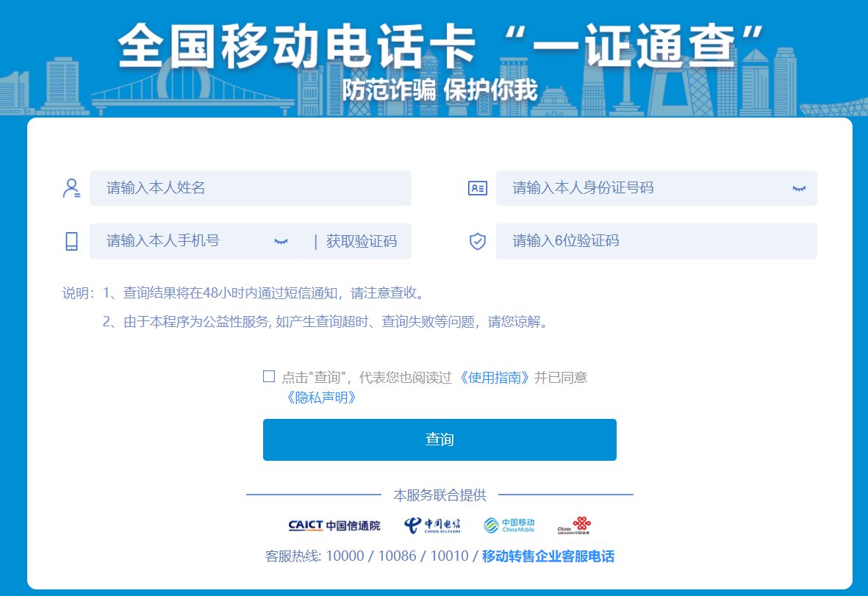This screenshot has height=596, width=868.
Task: Open the 《使用指南》 link
Action: pos(494,378)
